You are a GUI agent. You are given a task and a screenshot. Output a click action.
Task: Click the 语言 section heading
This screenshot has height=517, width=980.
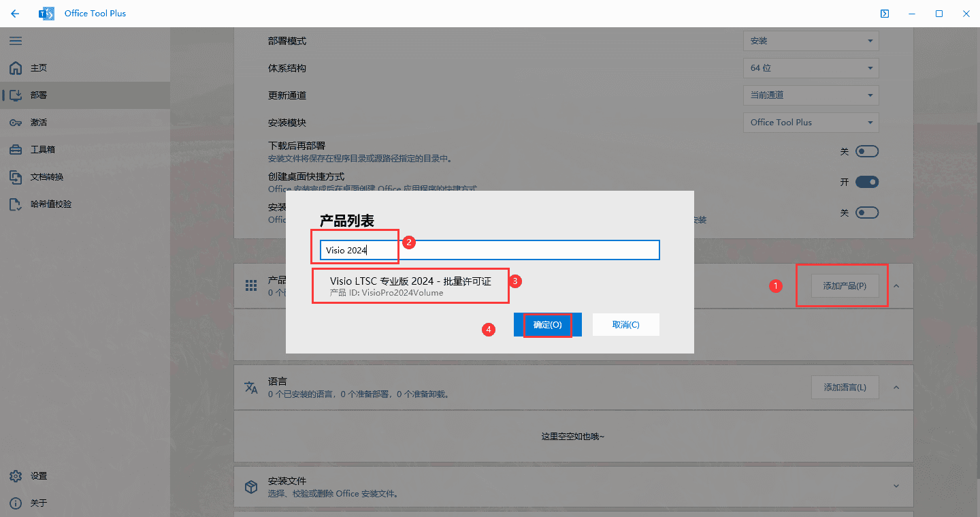[278, 381]
